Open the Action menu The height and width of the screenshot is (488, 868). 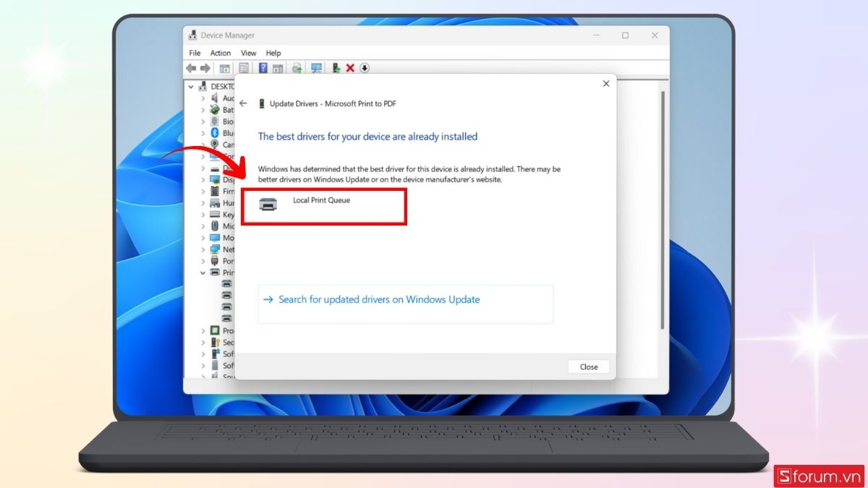pos(220,53)
